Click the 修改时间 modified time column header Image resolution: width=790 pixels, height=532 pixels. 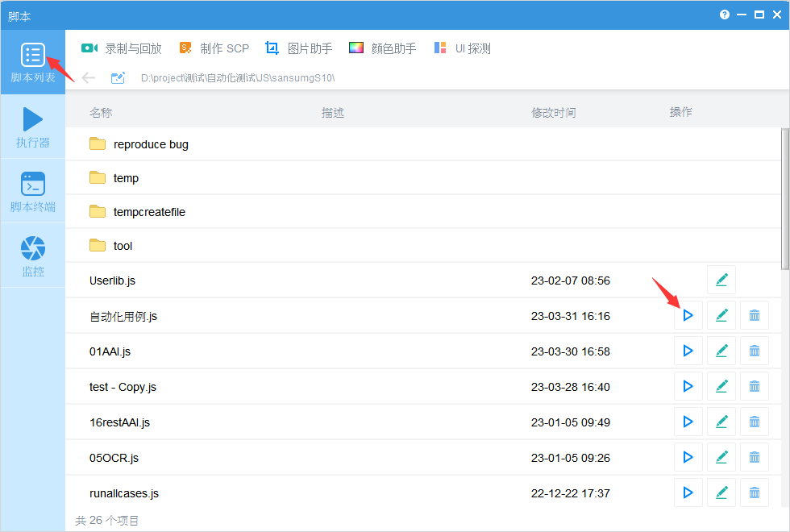[553, 112]
